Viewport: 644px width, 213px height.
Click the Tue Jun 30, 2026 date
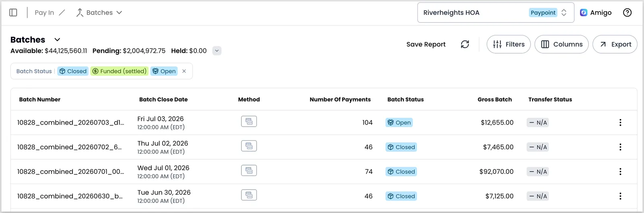(x=164, y=193)
